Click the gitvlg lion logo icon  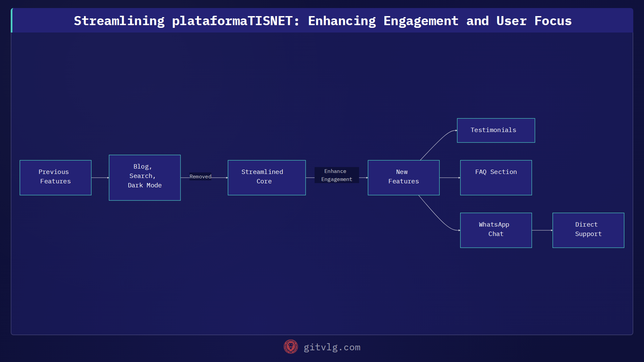coord(290,347)
